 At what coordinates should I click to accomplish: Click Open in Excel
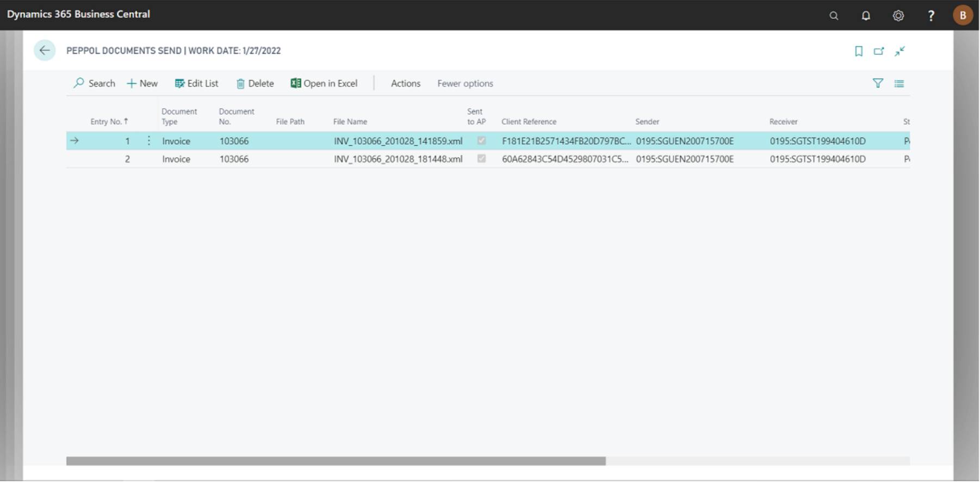tap(324, 83)
